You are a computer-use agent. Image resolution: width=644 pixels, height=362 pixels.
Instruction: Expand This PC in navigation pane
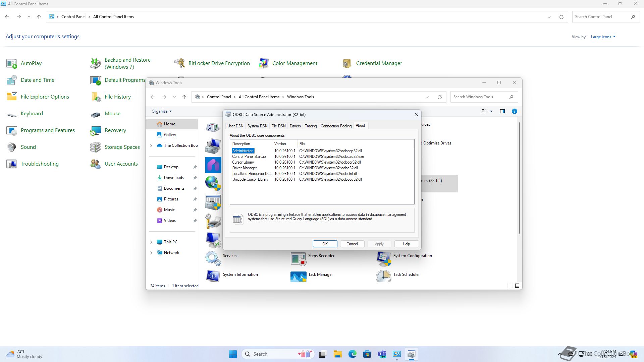click(x=151, y=242)
